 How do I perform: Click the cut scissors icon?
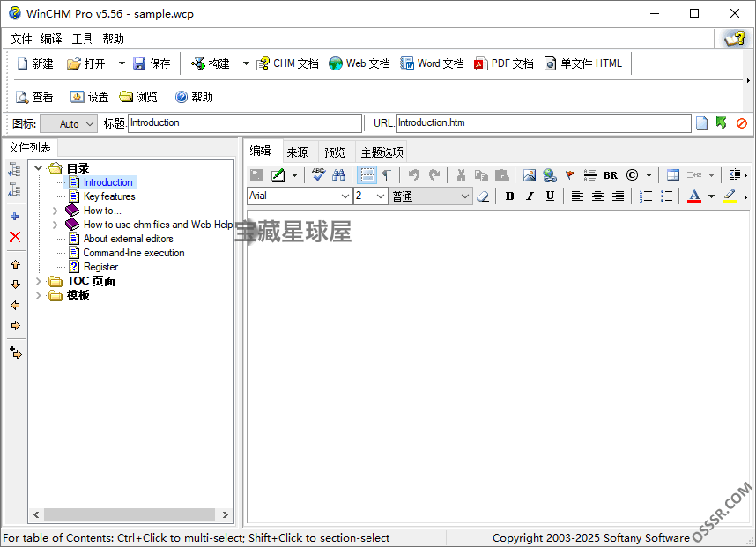pyautogui.click(x=461, y=174)
